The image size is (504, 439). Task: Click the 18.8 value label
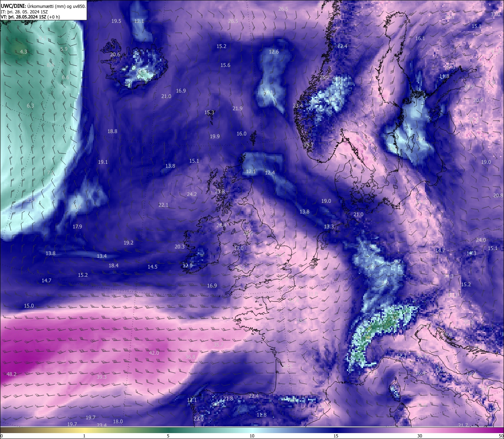tap(112, 132)
